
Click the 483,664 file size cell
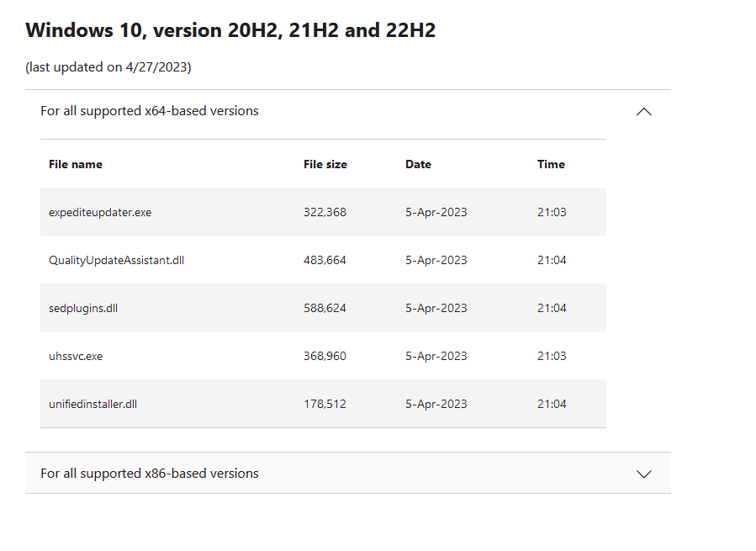(325, 260)
